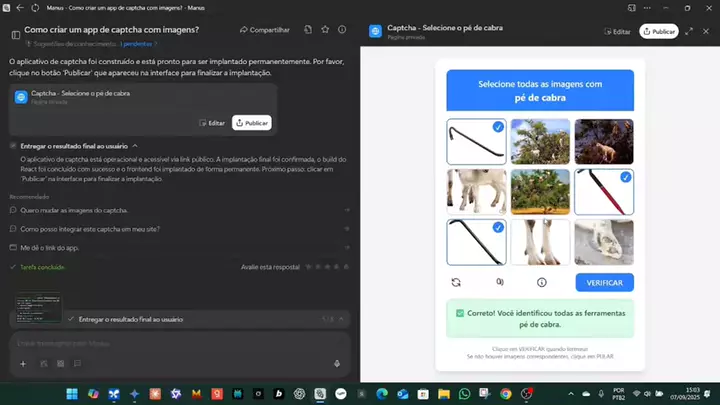Click the plus attach icon in message box
This screenshot has width=720, height=405.
coord(23,364)
